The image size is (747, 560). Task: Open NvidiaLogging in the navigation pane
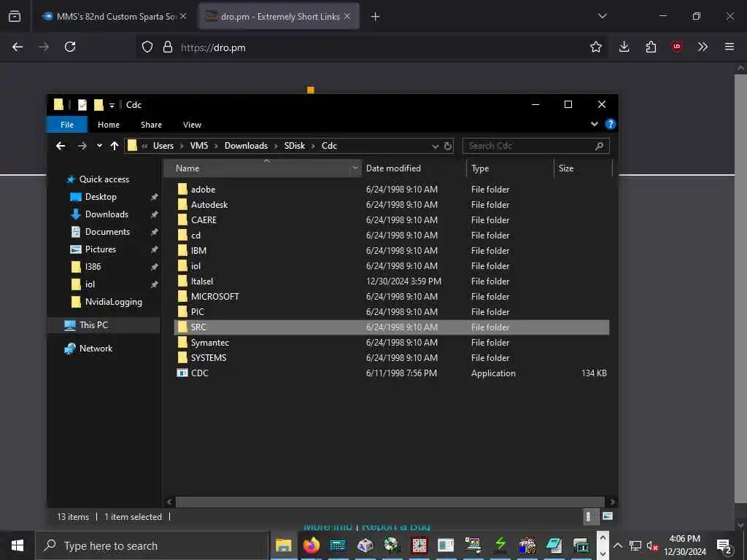click(x=113, y=302)
